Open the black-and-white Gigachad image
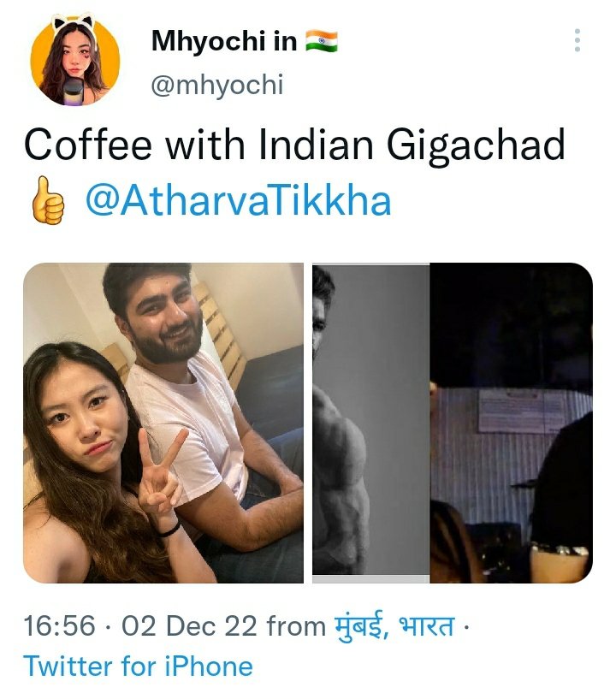616x699 pixels. [x=370, y=423]
